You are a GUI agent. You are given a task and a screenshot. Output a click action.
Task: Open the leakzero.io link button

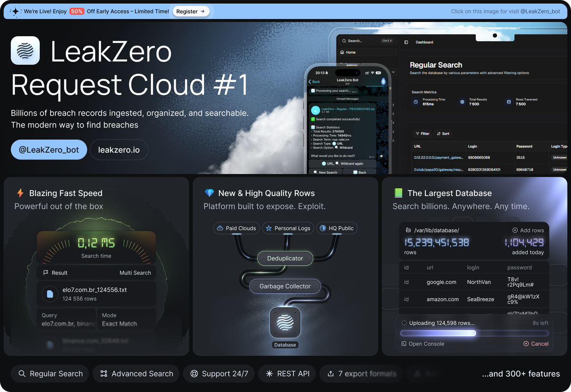click(119, 150)
